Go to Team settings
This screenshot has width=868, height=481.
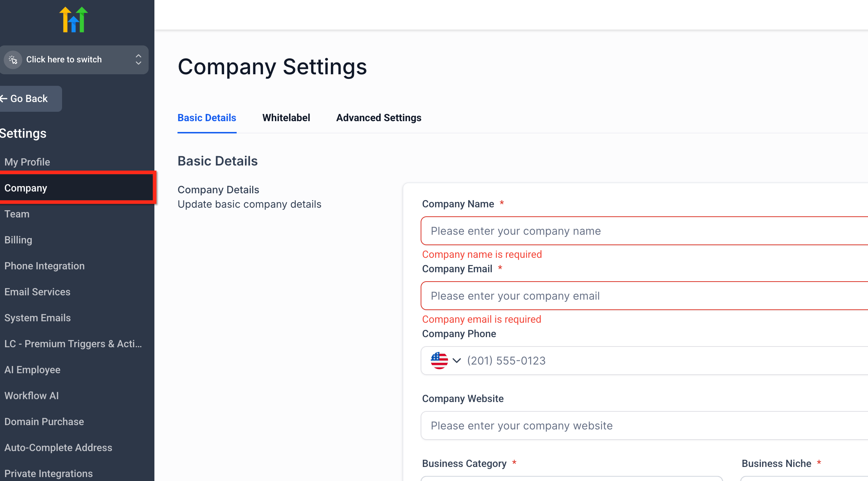(x=17, y=214)
